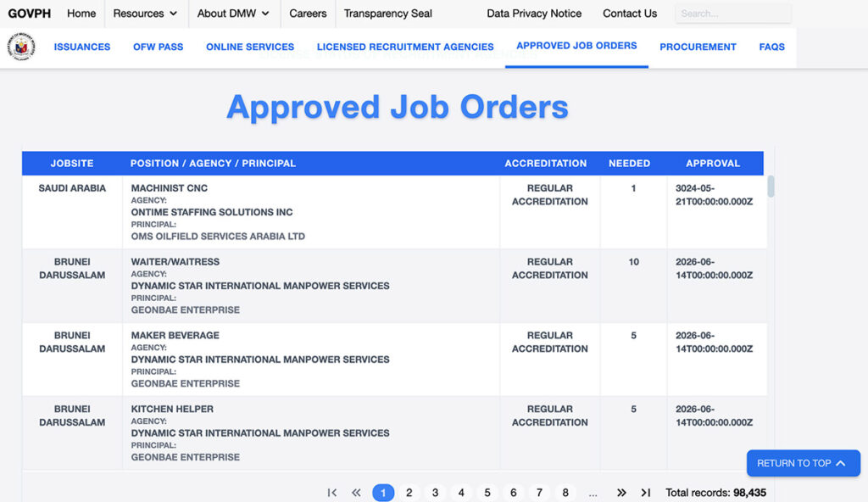The image size is (868, 502).
Task: Expand the About DMW dropdown menu
Action: (x=233, y=14)
